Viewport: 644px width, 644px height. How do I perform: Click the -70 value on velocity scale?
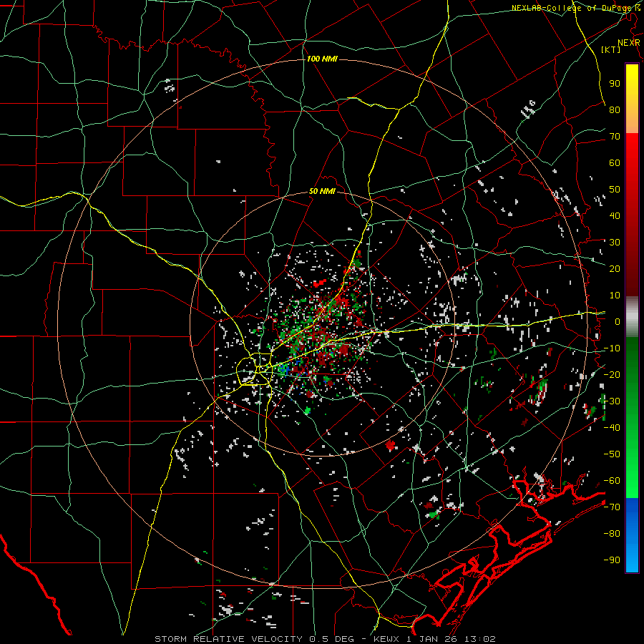tap(612, 507)
